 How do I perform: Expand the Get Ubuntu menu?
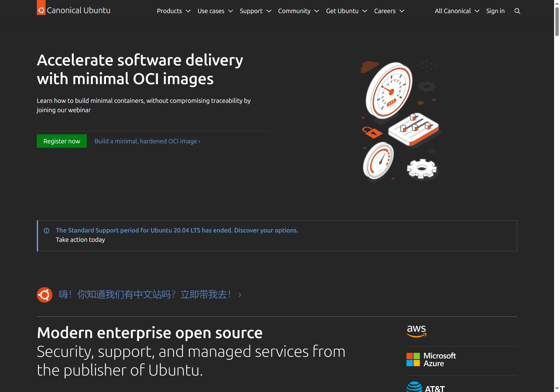(x=347, y=11)
